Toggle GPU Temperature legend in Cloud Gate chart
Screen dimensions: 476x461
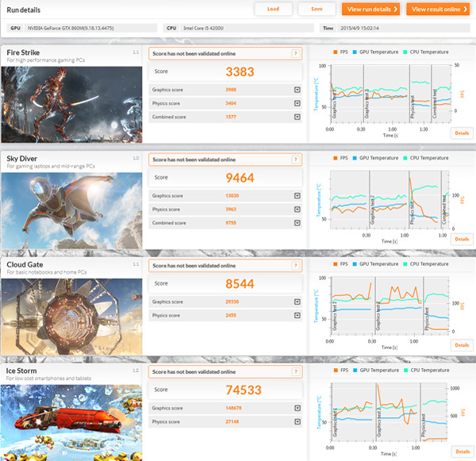(375, 264)
